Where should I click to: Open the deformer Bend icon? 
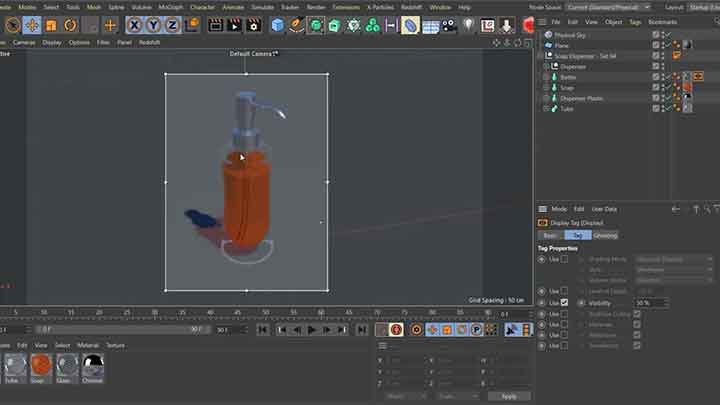click(410, 25)
